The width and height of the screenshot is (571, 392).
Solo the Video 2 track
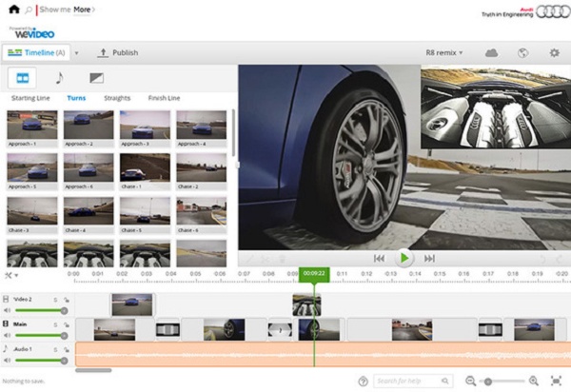click(55, 300)
